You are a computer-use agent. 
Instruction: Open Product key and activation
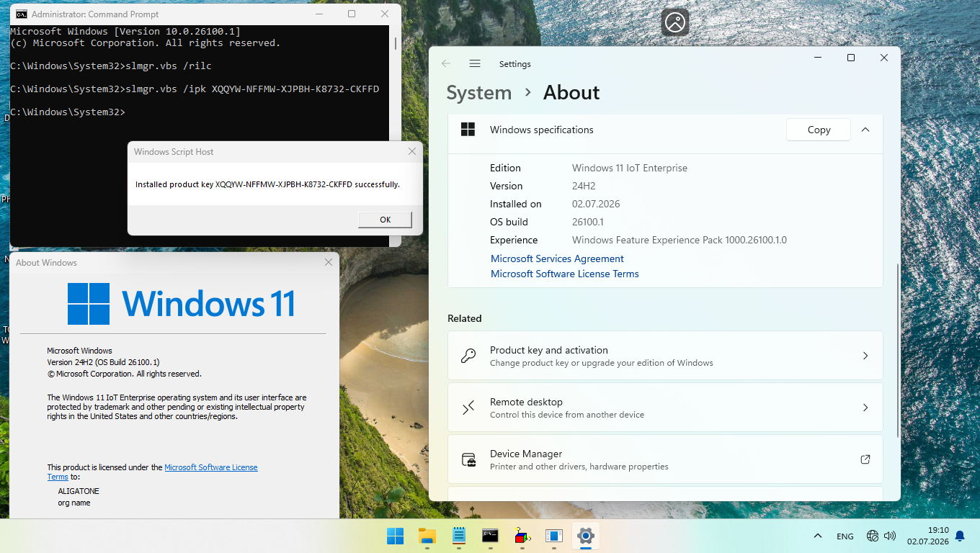665,356
